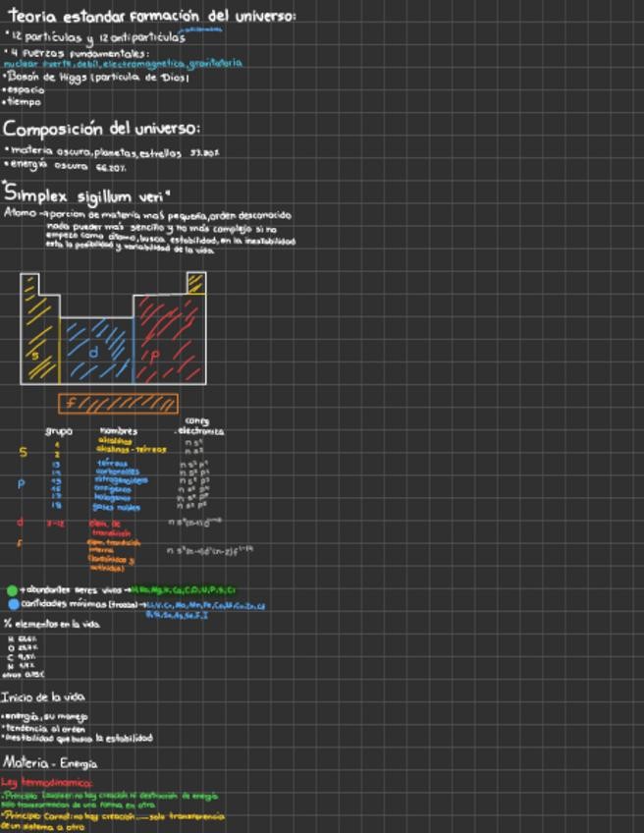
Task: Click the blue line listing "nuclear fuerte, debil, electromagnetica, gravitatoria"
Action: click(x=123, y=64)
